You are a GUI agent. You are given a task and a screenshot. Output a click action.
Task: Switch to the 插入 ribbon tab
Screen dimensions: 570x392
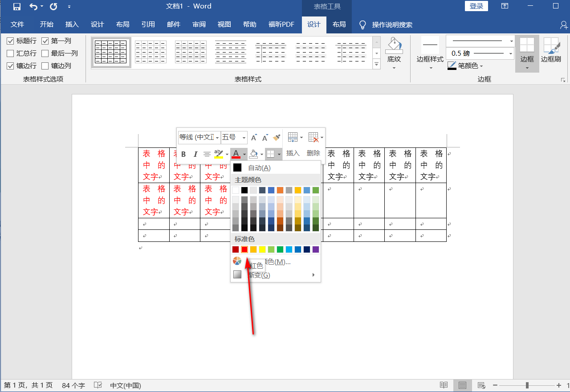click(x=72, y=24)
